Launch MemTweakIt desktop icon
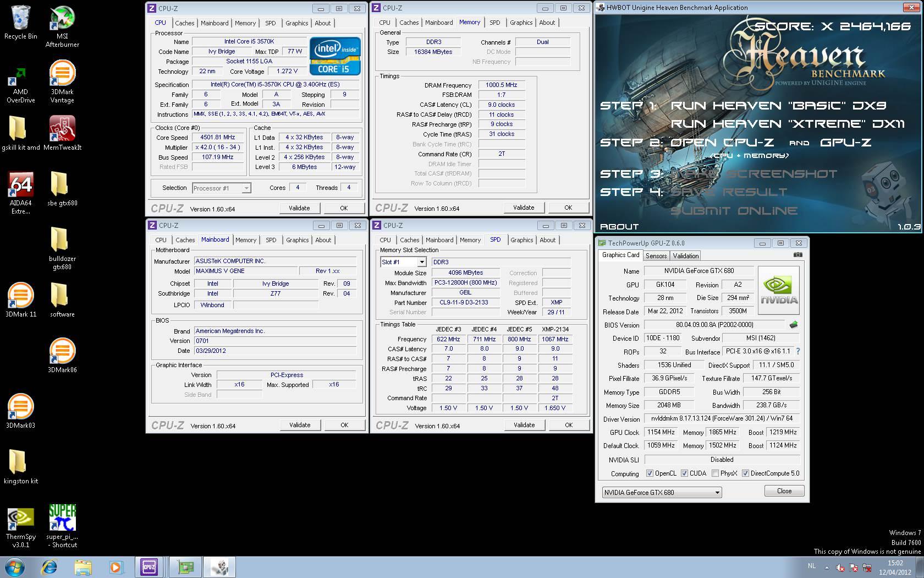The width and height of the screenshot is (924, 578). coord(62,133)
